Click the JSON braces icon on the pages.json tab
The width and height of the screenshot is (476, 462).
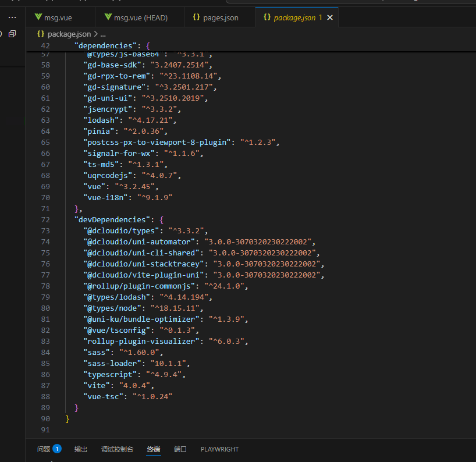coord(196,17)
